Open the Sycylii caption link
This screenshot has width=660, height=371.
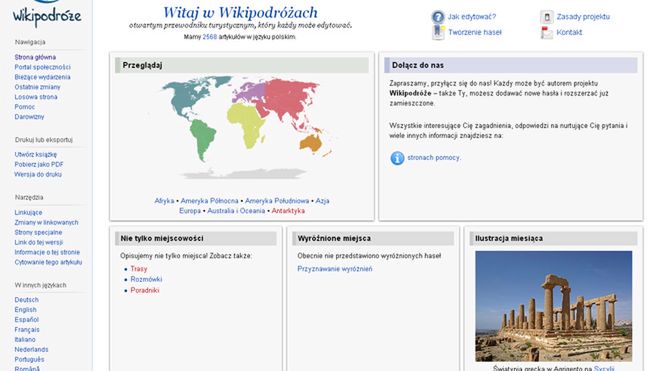click(604, 368)
